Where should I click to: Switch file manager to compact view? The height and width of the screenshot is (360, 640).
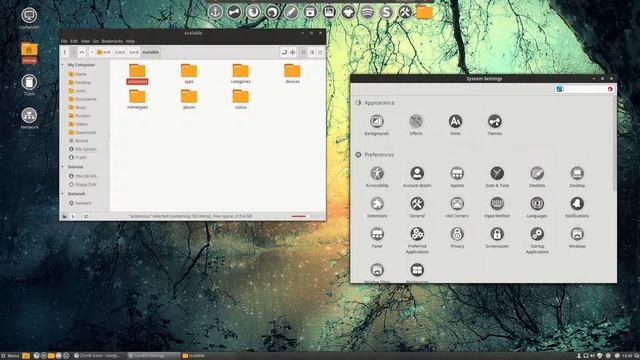click(320, 52)
